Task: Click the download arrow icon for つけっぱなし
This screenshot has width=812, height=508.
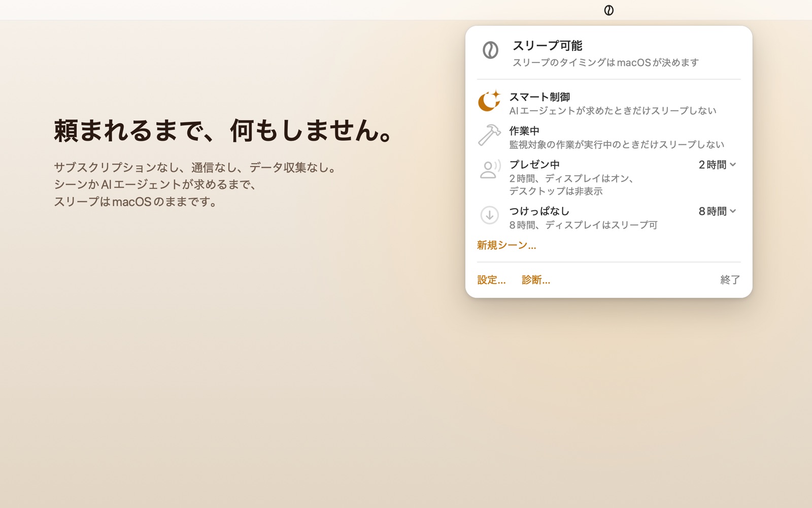Action: [489, 215]
